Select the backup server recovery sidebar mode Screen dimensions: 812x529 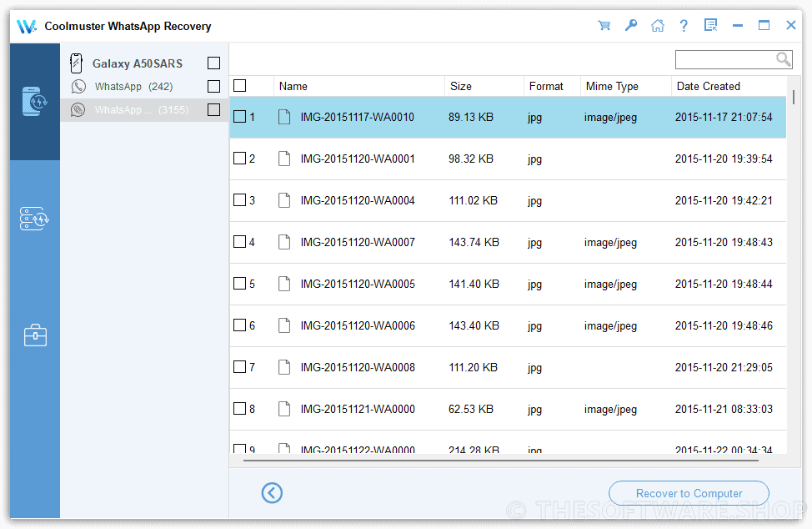(x=34, y=219)
